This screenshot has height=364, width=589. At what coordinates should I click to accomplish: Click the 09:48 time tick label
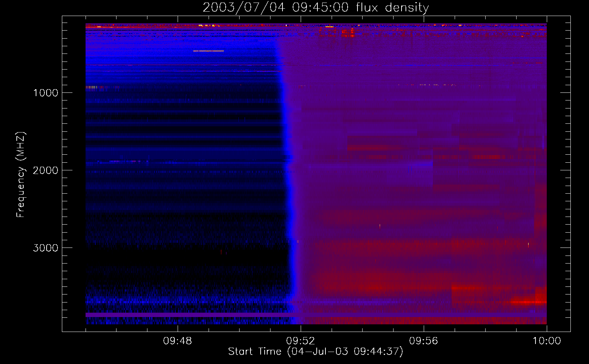click(x=178, y=341)
